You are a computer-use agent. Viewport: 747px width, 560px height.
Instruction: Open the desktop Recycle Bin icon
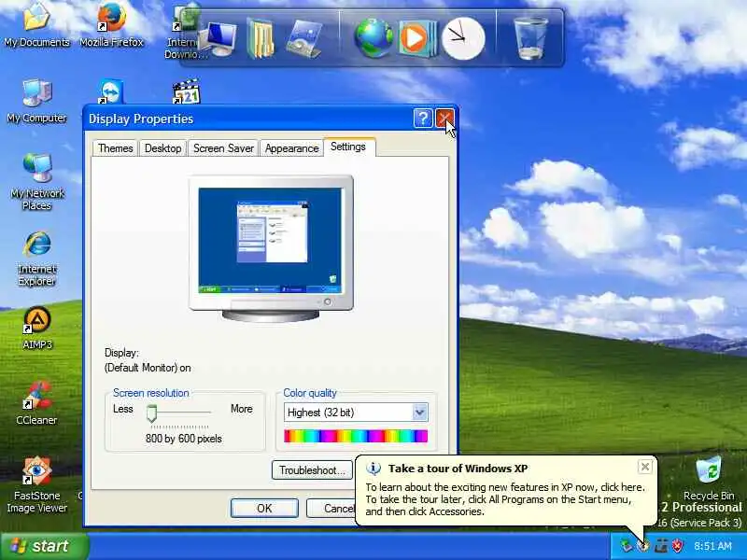[x=709, y=478]
